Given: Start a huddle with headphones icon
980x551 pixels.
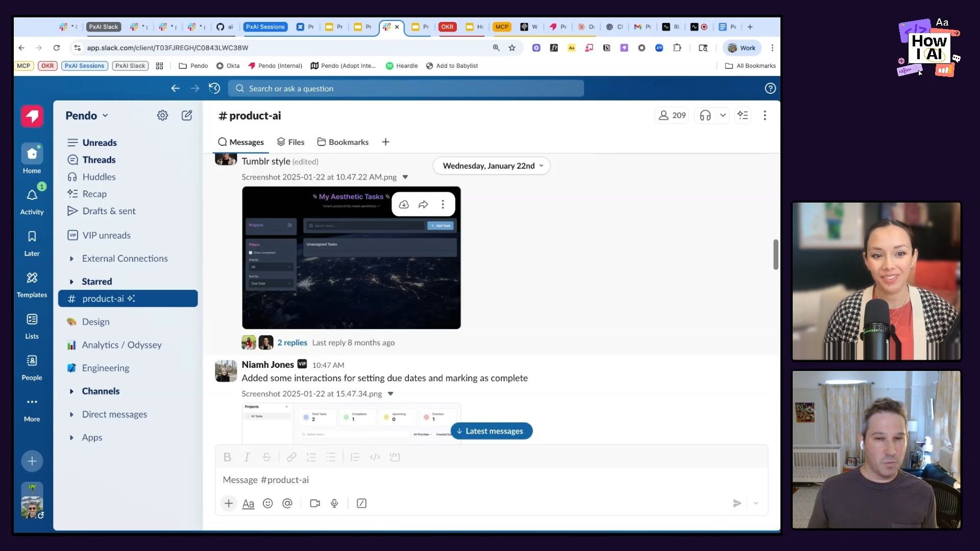Looking at the screenshot, I should [705, 115].
